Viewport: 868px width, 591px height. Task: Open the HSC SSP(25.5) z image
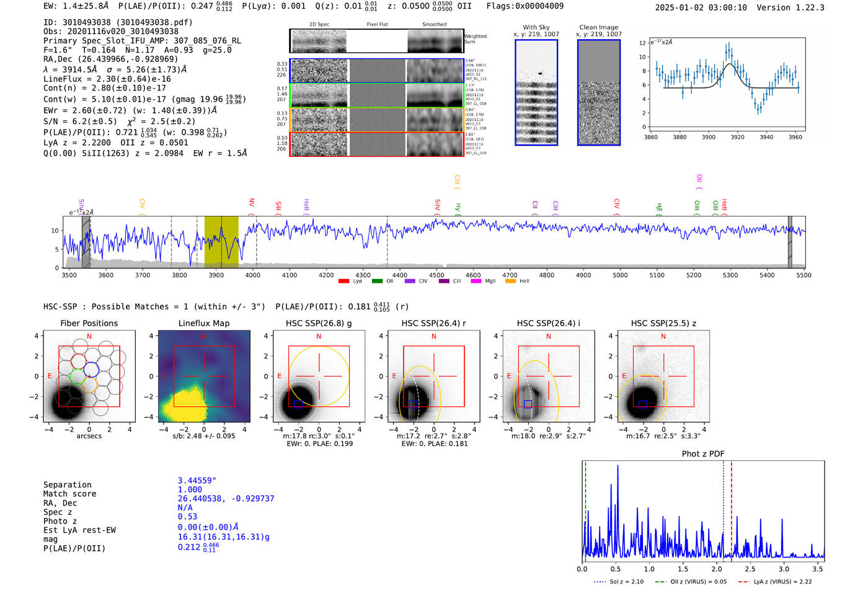click(663, 376)
